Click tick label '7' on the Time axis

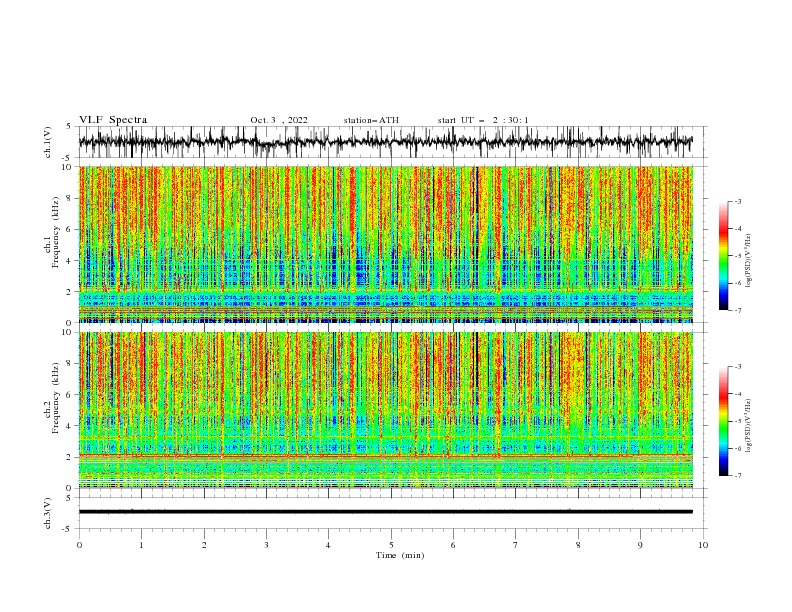coord(516,545)
